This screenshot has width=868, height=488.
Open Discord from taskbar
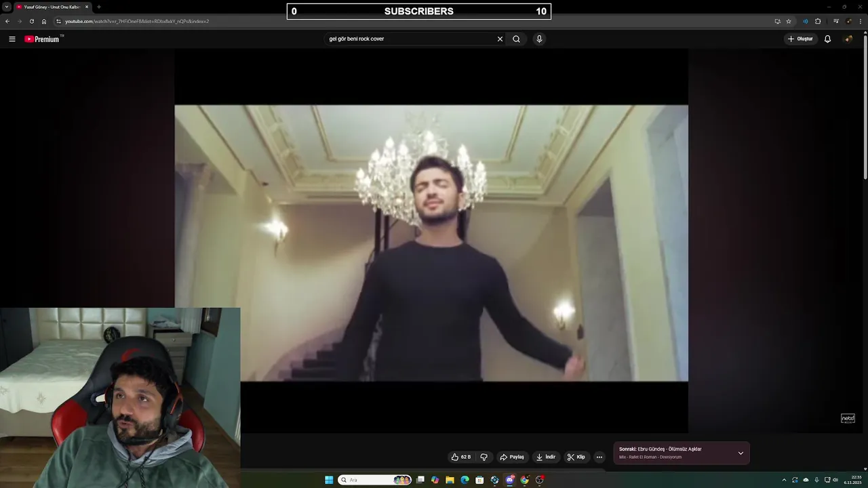(x=510, y=480)
